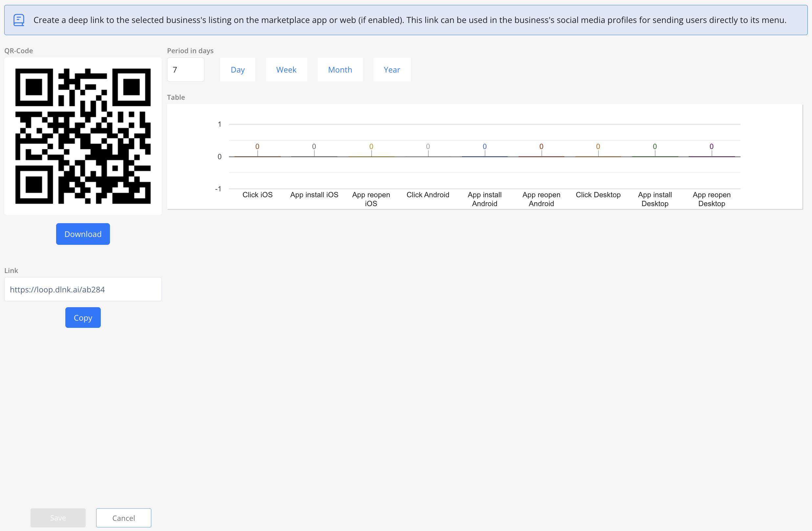Select the Day period
Viewport: 812px width, 531px height.
(x=237, y=70)
